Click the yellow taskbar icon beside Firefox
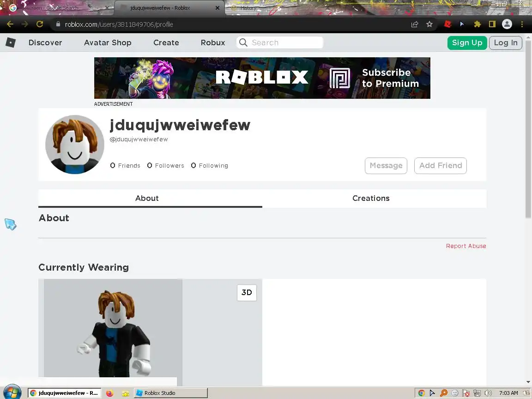The image size is (532, 399). pyautogui.click(x=126, y=393)
